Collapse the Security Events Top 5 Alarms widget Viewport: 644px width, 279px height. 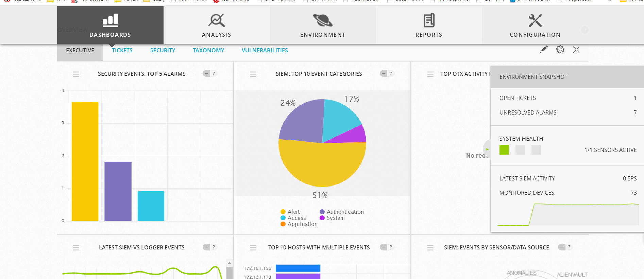(x=206, y=73)
